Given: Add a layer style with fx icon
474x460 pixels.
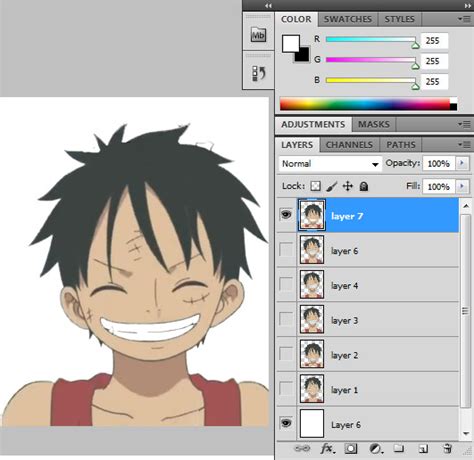Looking at the screenshot, I should [327, 449].
